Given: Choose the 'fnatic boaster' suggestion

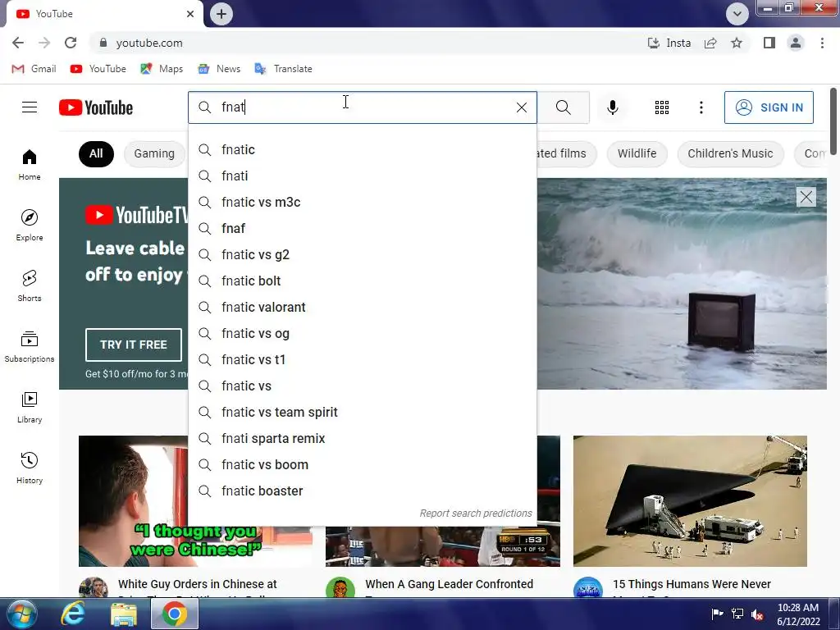Looking at the screenshot, I should tap(362, 491).
